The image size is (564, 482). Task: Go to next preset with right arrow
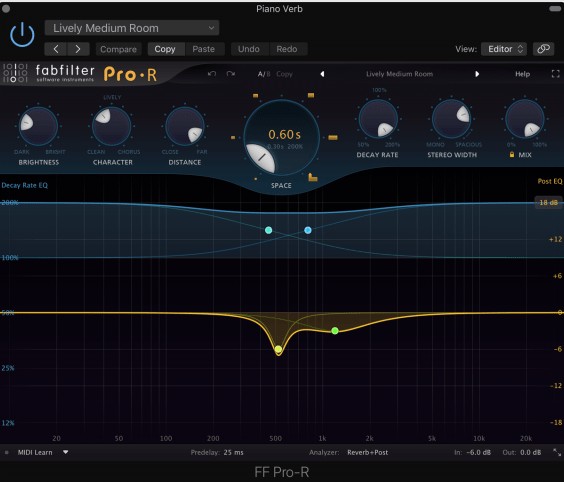click(78, 49)
